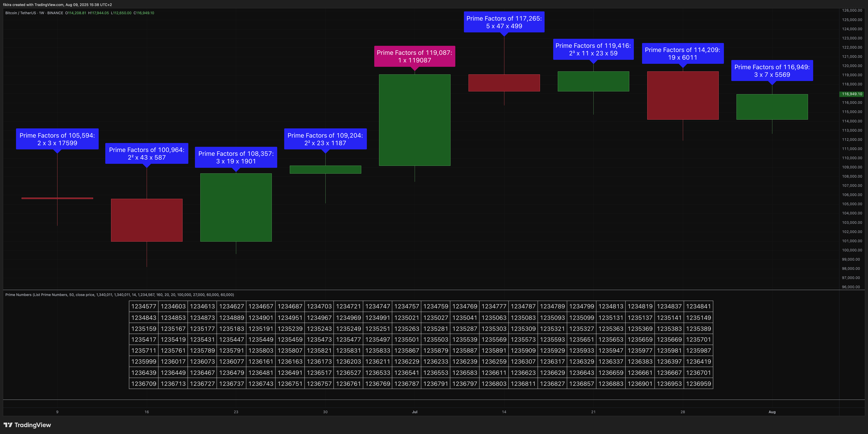
Task: Click table cell 1234843
Action: click(144, 318)
